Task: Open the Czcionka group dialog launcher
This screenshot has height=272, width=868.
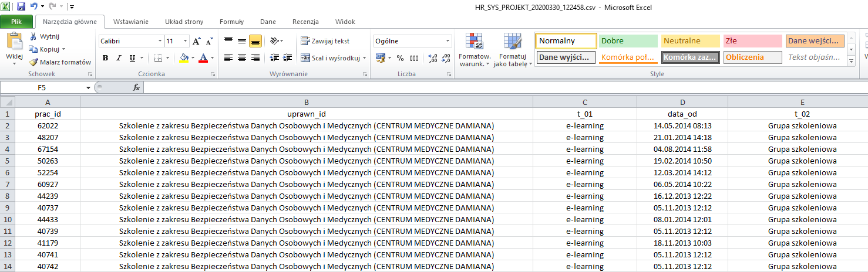Action: click(x=214, y=74)
